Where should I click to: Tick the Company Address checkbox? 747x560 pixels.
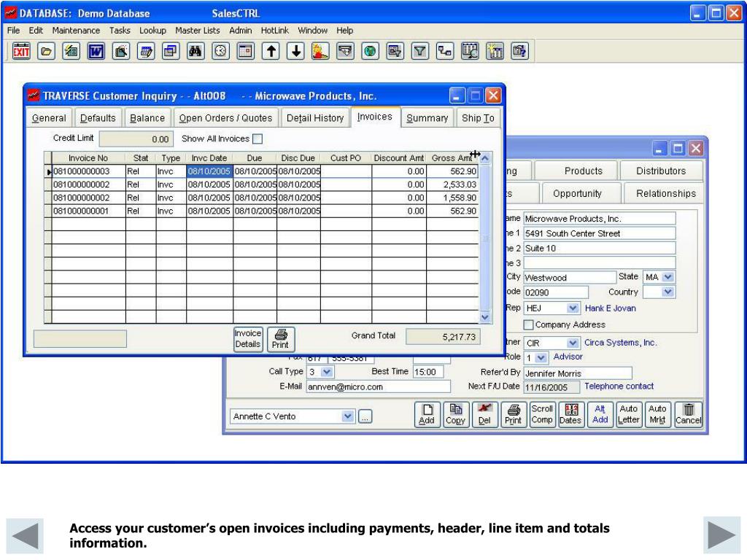pos(528,324)
